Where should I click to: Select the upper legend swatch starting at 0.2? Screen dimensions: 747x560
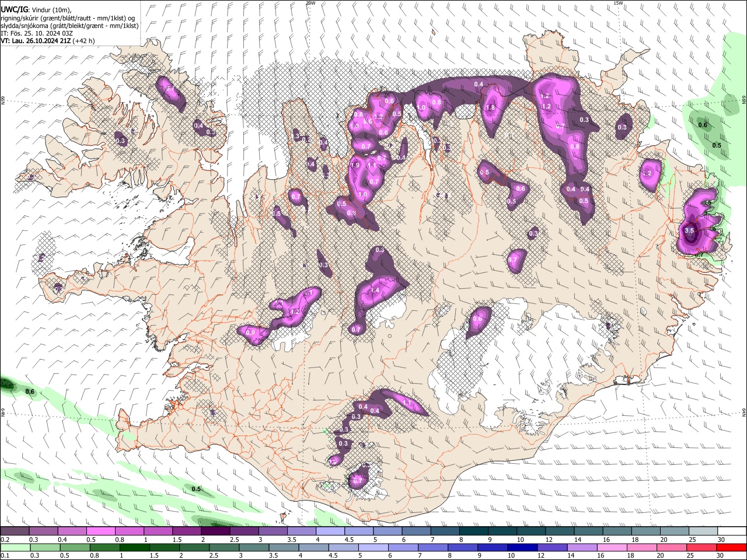point(15,531)
